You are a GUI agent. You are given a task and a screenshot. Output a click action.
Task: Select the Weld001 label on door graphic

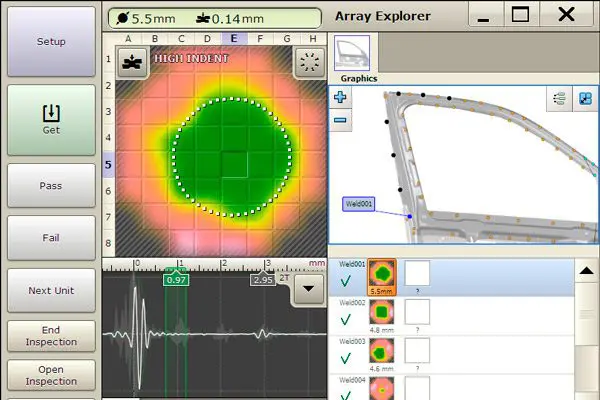[360, 203]
